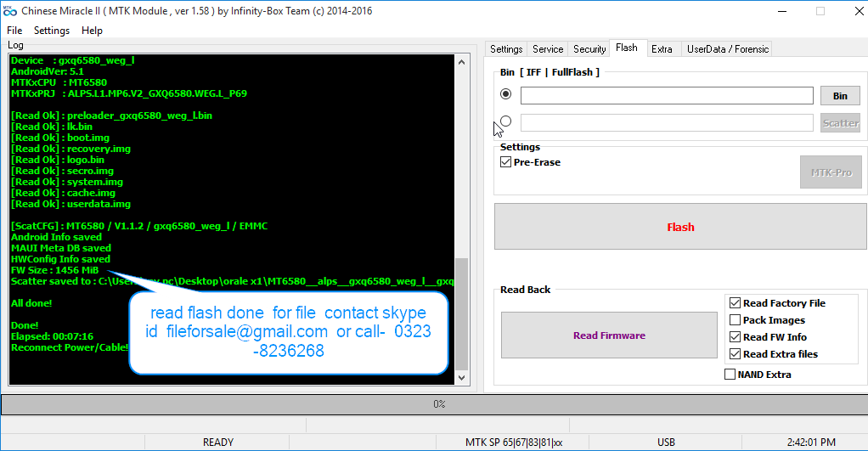Screen dimensions: 868x451
Task: Select the Scatter file radio button
Action: [x=505, y=121]
